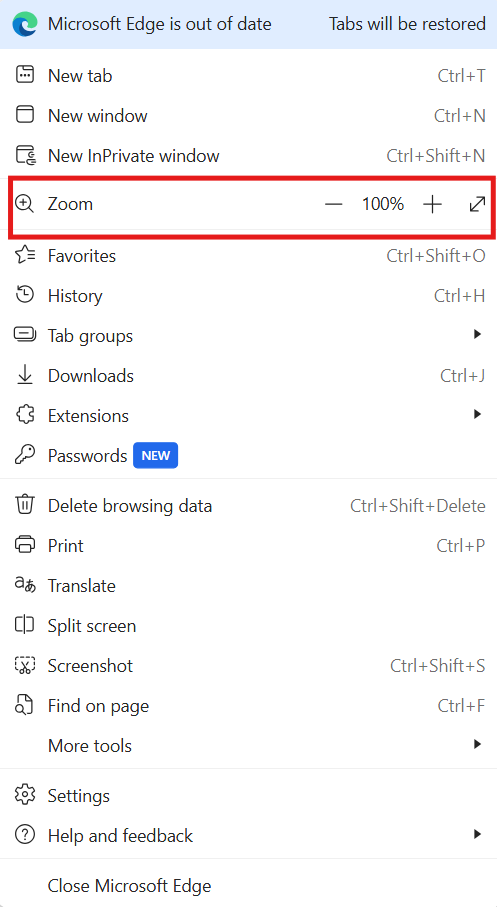The height and width of the screenshot is (907, 497).
Task: Open Passwords menu entry
Action: pyautogui.click(x=248, y=456)
